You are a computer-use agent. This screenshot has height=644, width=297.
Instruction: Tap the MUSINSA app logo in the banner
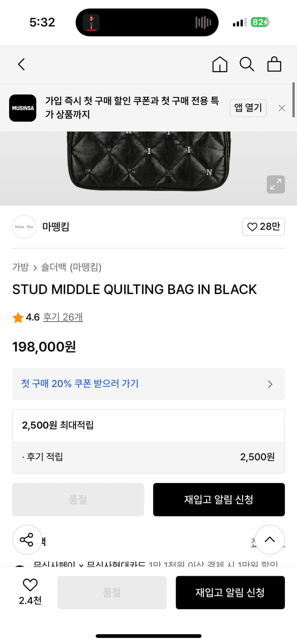(x=23, y=108)
